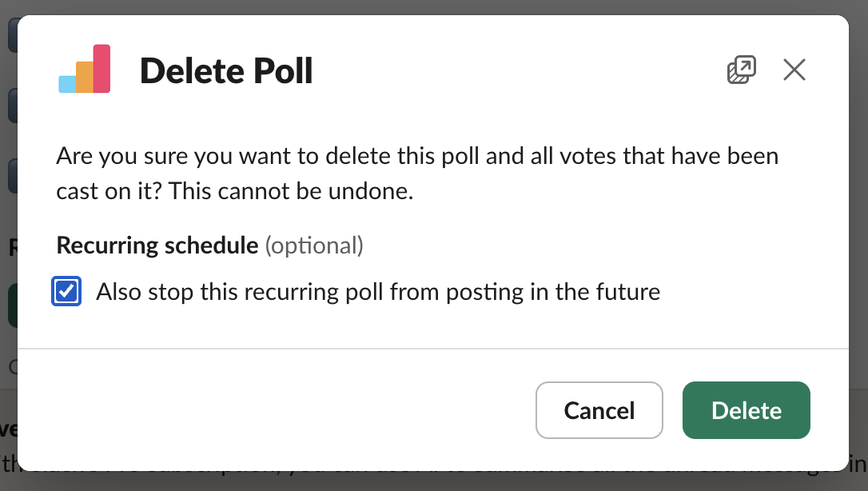
Task: Click the 'Recurring schedule' section heading
Action: (157, 245)
